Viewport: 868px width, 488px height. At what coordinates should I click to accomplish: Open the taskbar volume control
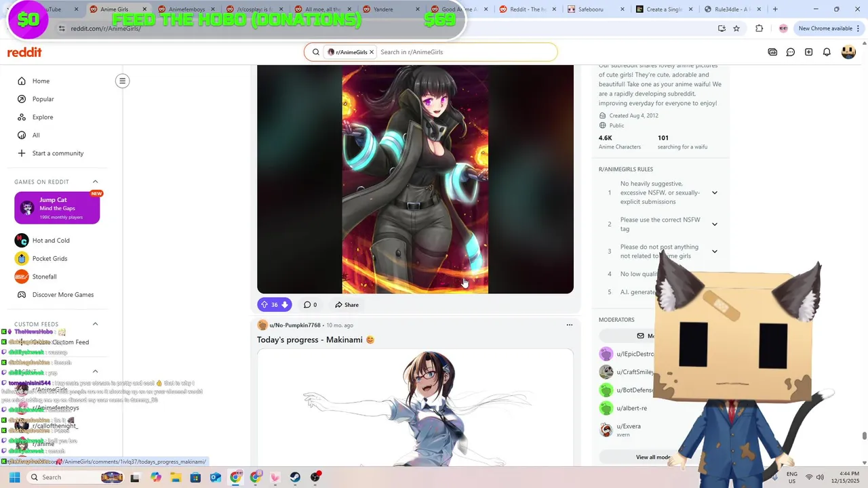pyautogui.click(x=820, y=477)
